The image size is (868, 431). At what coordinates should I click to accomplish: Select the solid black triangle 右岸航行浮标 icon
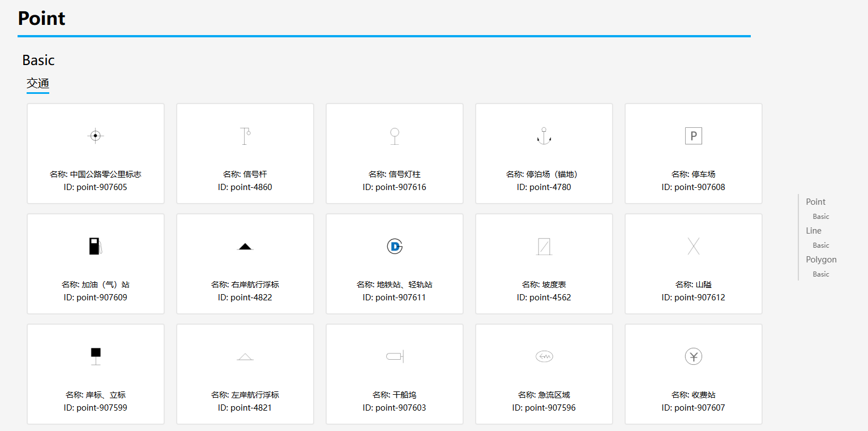click(x=245, y=246)
